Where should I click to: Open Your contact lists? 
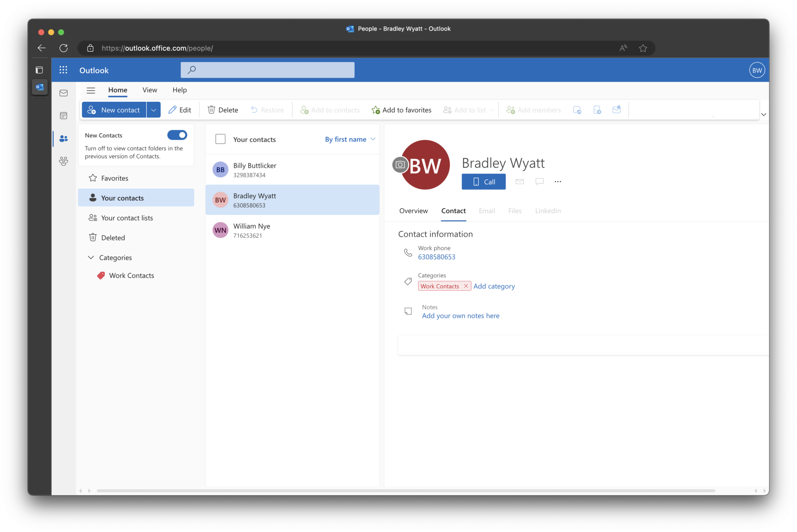pos(136,218)
